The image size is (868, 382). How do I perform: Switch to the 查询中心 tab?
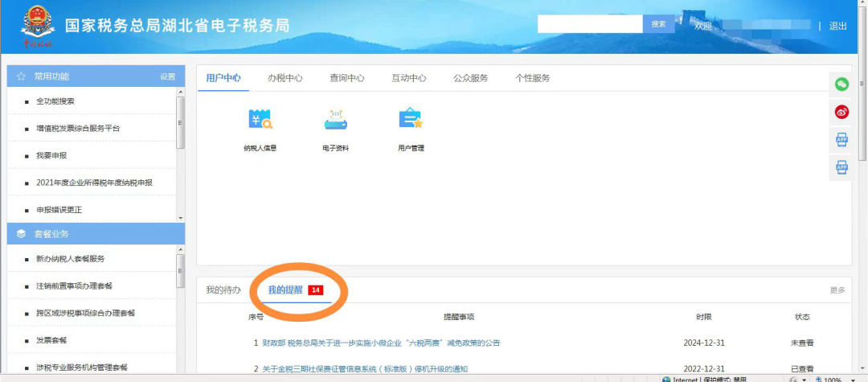point(347,78)
